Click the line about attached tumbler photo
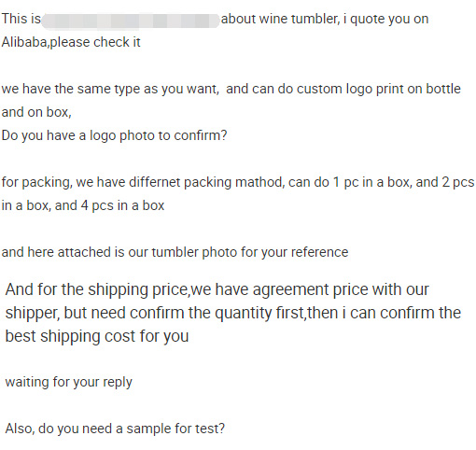The image size is (476, 450). (x=175, y=252)
